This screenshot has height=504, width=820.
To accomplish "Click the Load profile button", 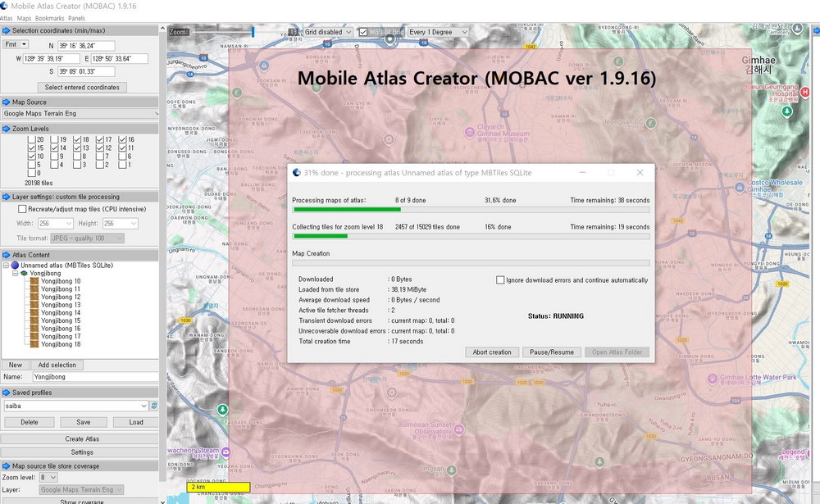I will [x=136, y=422].
